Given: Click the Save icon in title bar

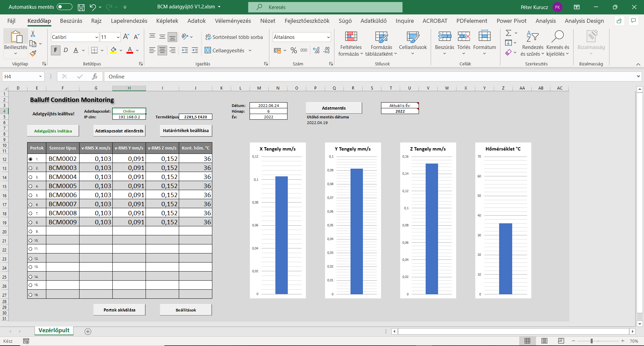Looking at the screenshot, I should pyautogui.click(x=81, y=7).
